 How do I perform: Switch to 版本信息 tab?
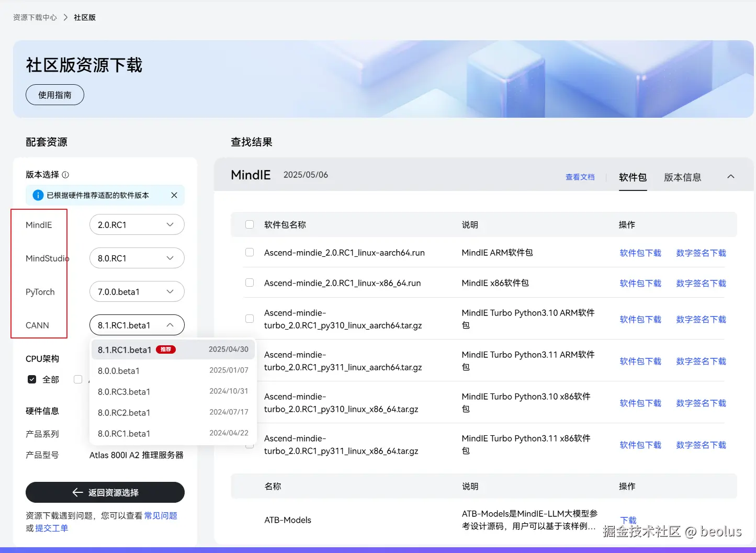click(x=682, y=177)
